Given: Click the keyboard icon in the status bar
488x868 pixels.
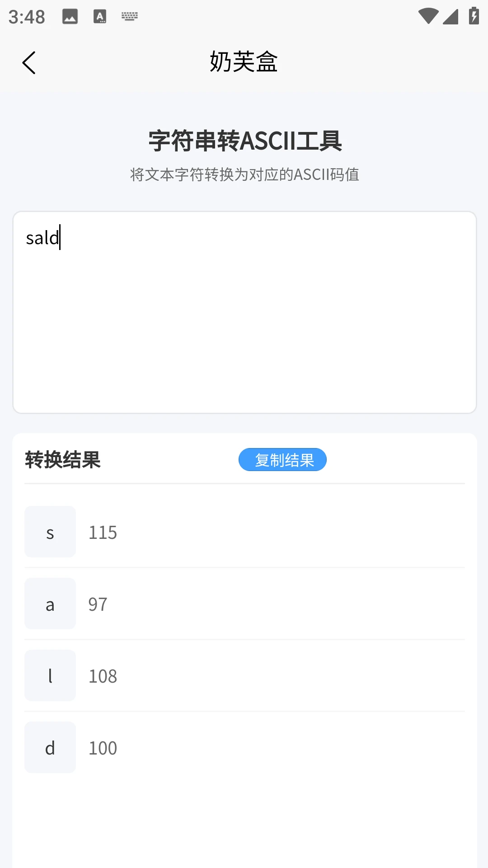Looking at the screenshot, I should (x=130, y=17).
